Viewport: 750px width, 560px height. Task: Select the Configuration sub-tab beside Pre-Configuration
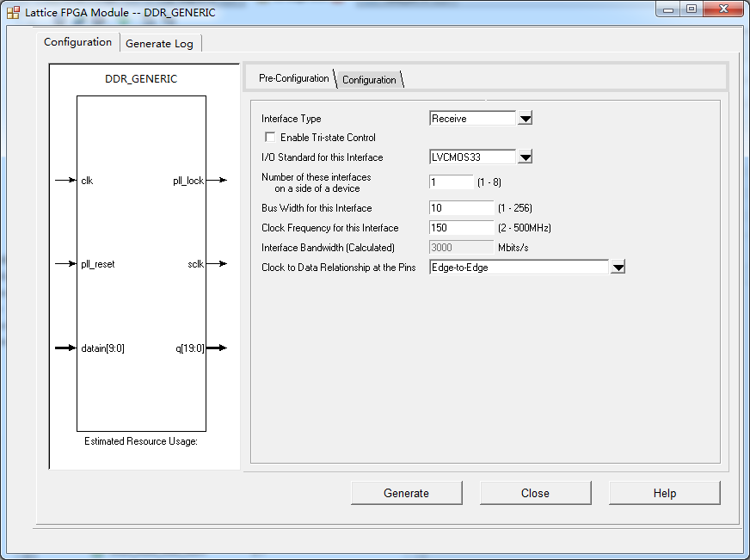(x=369, y=80)
